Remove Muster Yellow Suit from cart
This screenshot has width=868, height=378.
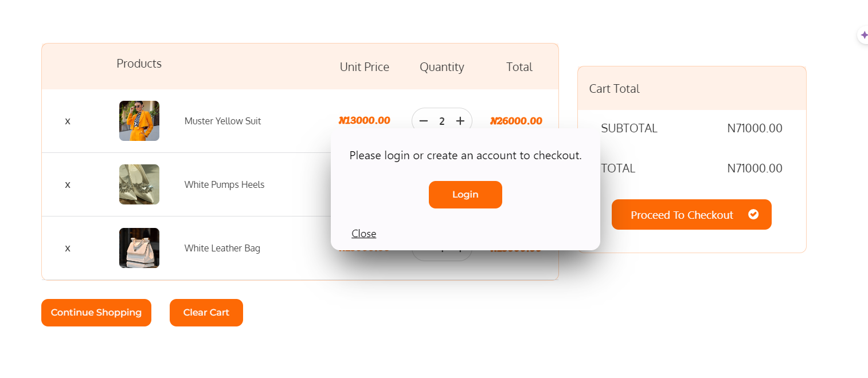[x=68, y=121]
